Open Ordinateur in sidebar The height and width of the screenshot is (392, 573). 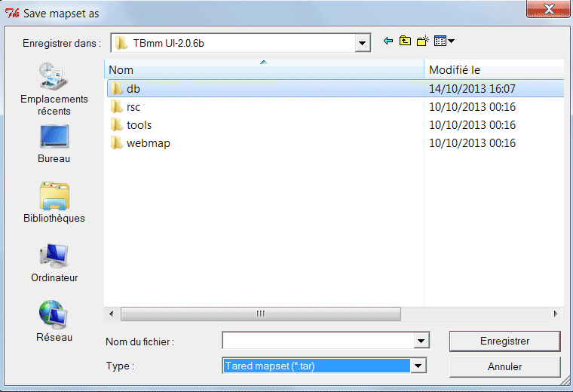[x=54, y=262]
